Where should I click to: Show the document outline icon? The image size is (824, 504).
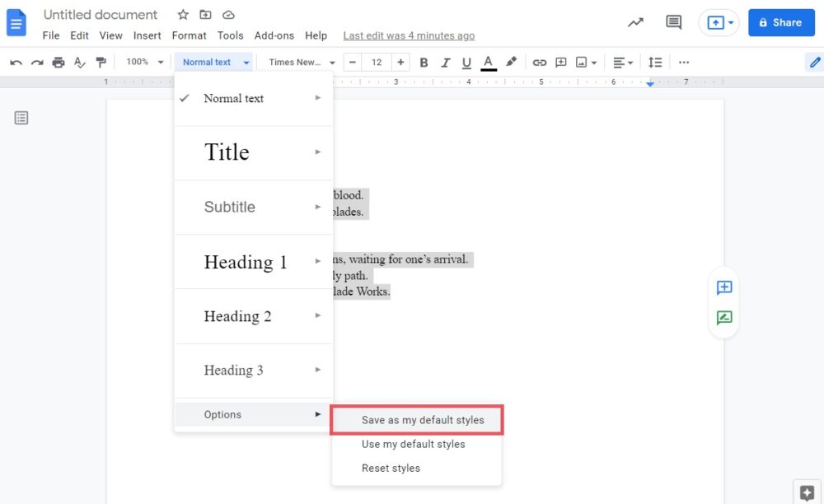click(x=21, y=118)
